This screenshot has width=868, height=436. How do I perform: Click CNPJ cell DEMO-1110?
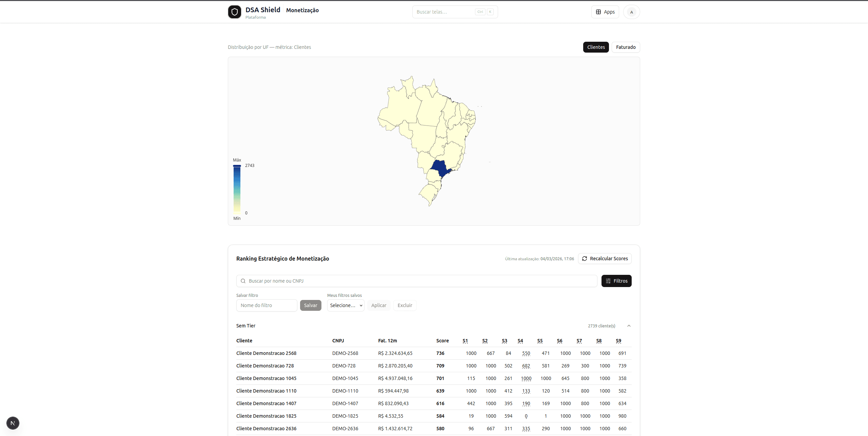pos(345,391)
